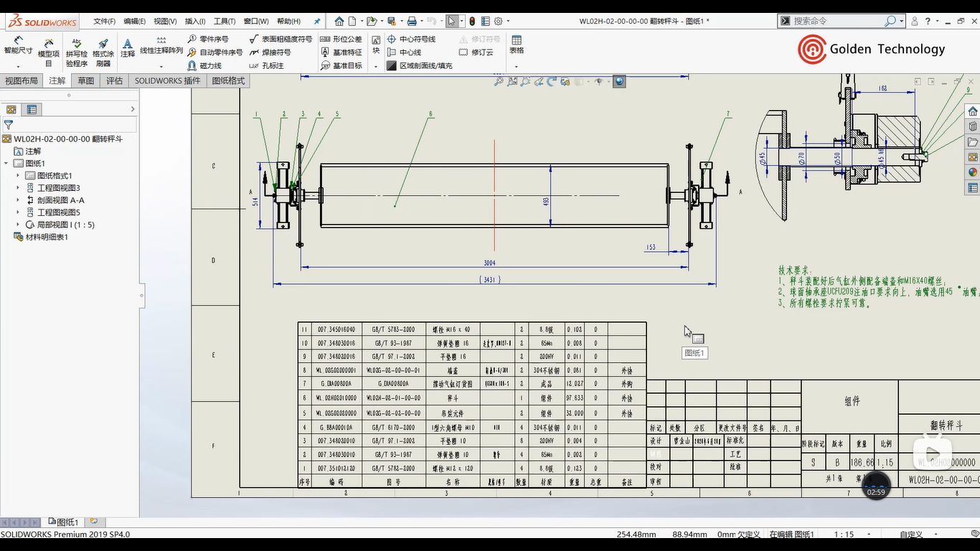Select the Center Mark (中心符号线) tool
This screenshot has height=551, width=980.
(411, 39)
